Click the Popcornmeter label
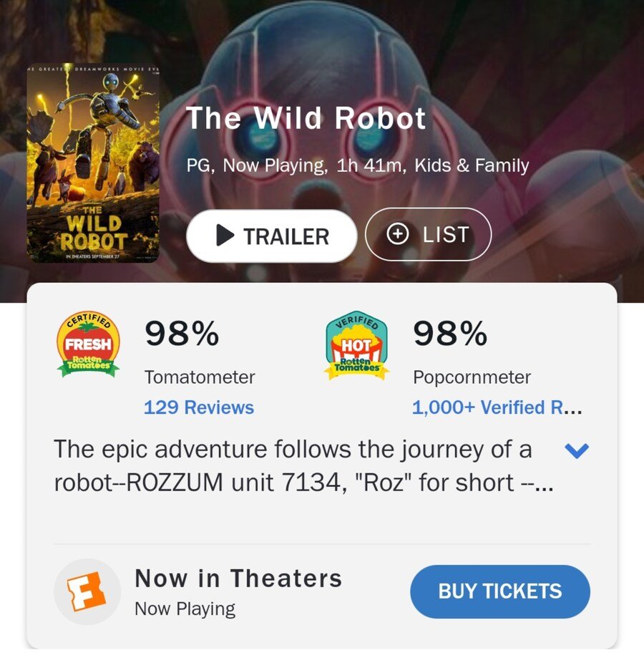The width and height of the screenshot is (644, 663). click(472, 377)
